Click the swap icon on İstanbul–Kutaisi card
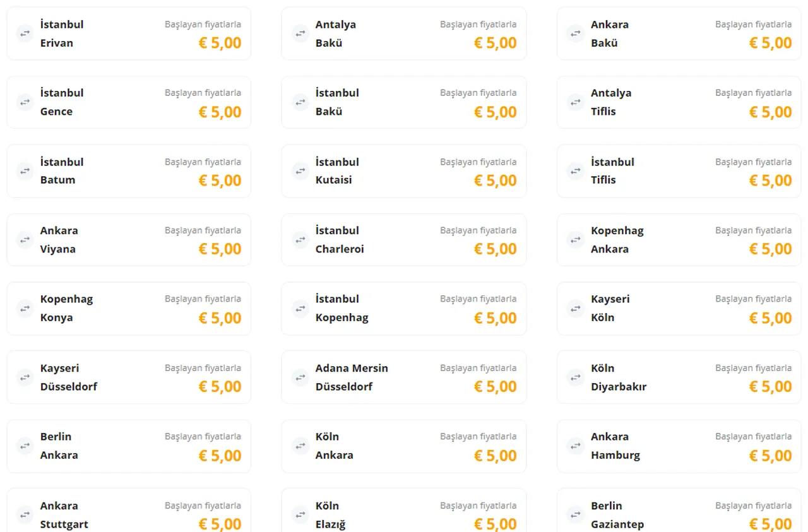Image resolution: width=808 pixels, height=532 pixels. pos(300,171)
